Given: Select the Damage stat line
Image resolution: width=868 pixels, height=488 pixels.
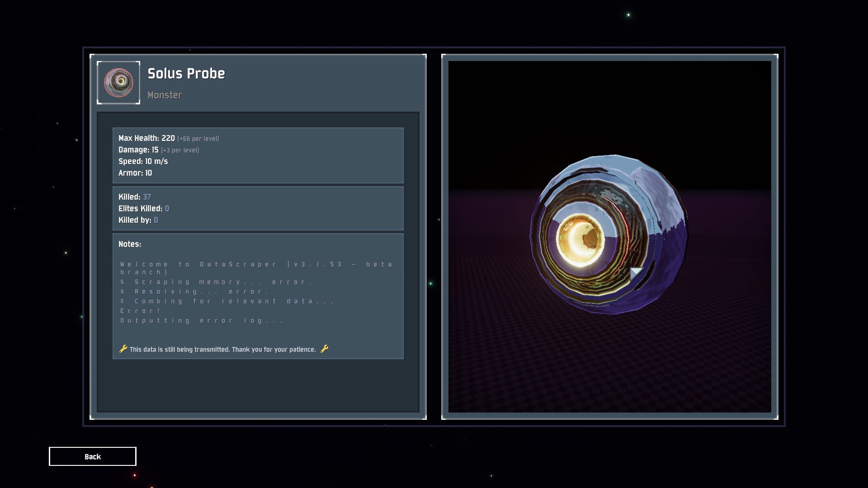Looking at the screenshot, I should coord(158,150).
